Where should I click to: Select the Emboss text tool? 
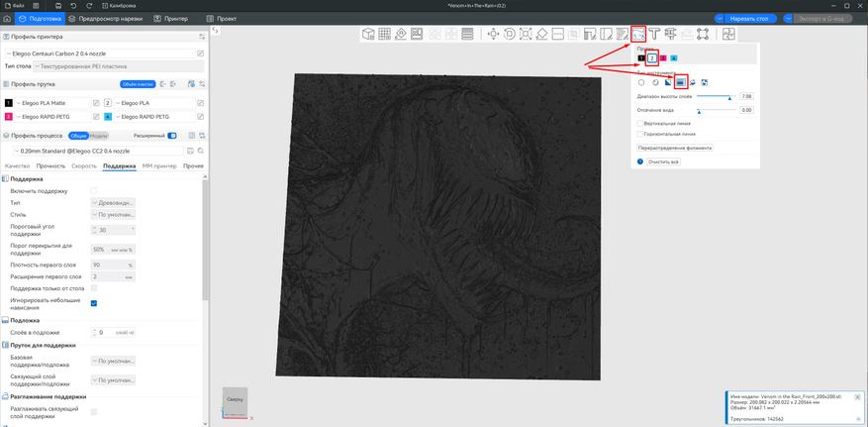coord(655,35)
